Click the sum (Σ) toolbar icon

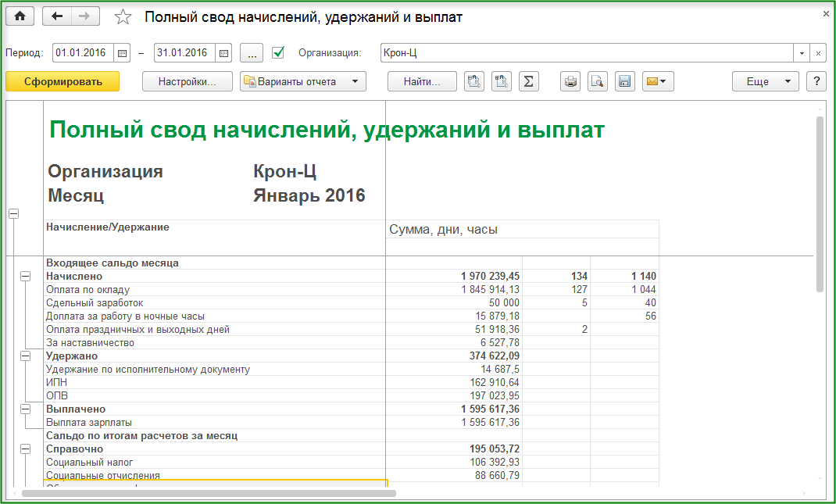tap(529, 81)
